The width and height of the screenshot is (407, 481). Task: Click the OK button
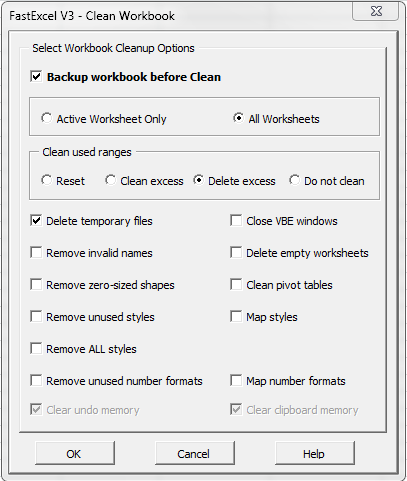[75, 453]
